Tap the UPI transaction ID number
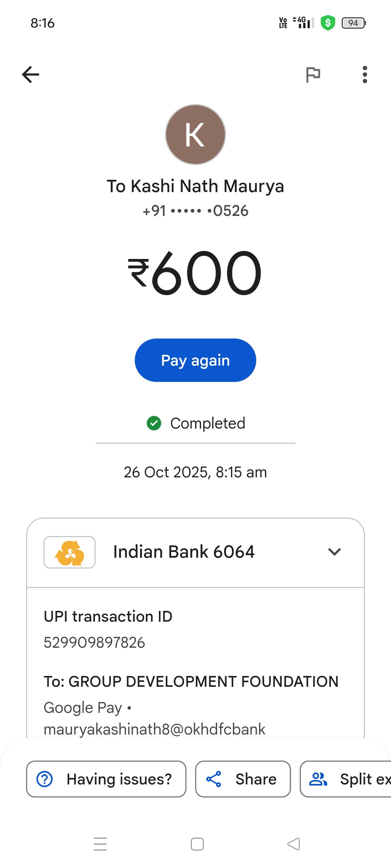 (x=94, y=643)
